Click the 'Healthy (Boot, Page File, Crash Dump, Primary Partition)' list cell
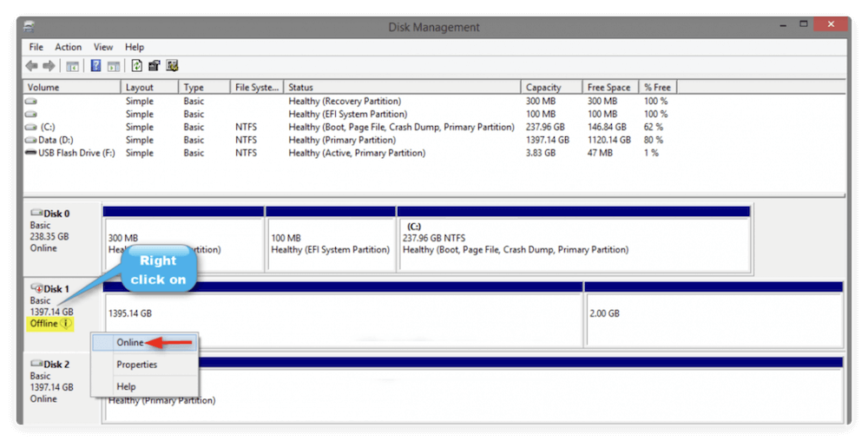Screen dimensions: 868x441 [401, 128]
